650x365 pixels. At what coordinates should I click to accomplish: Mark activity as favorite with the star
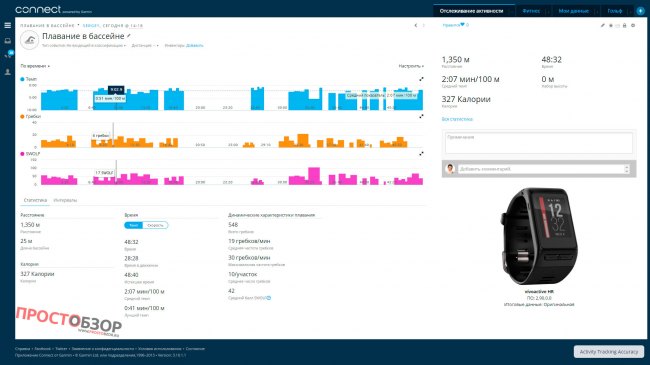(611, 25)
